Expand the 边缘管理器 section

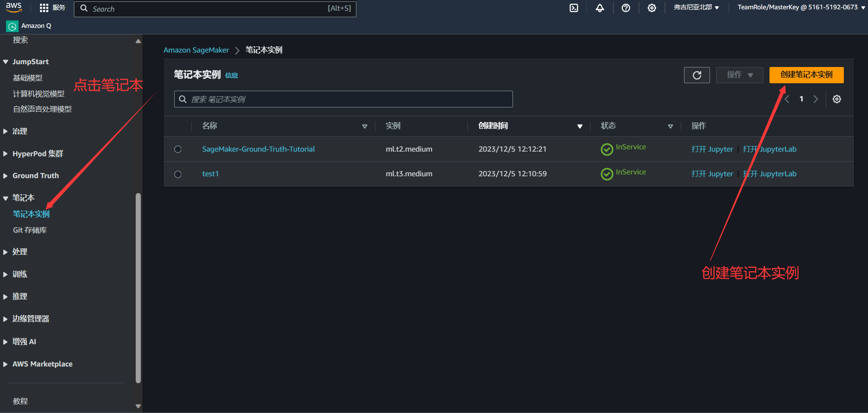coord(6,319)
